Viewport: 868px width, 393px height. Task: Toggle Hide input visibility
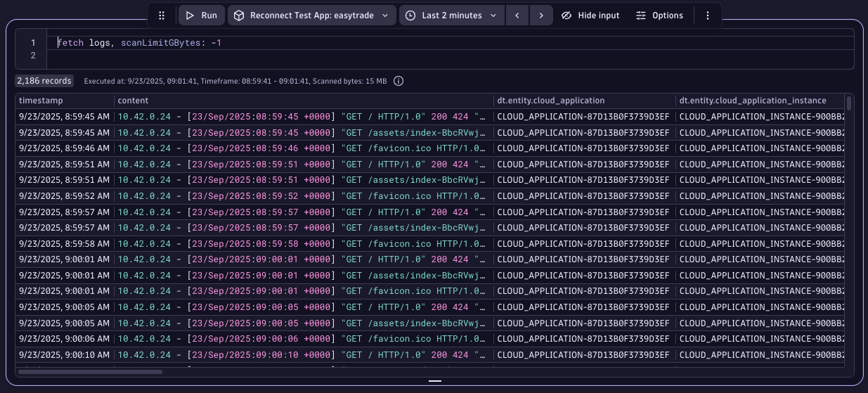coord(590,15)
